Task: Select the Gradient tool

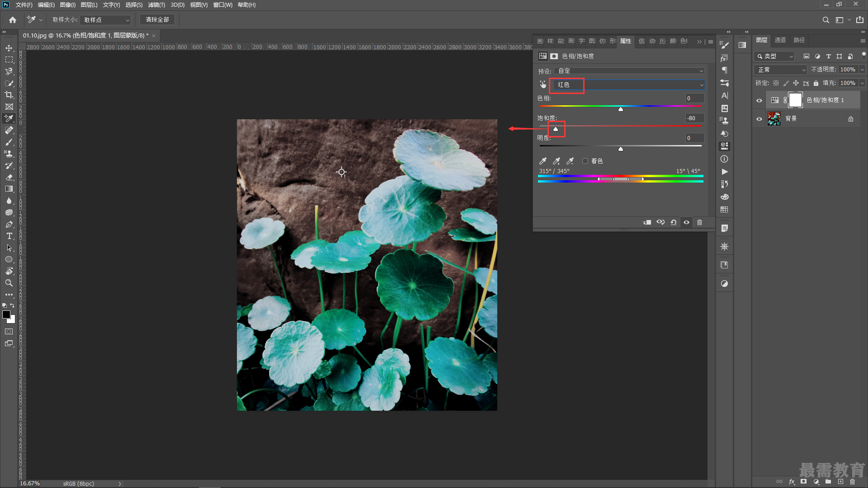Action: click(9, 189)
